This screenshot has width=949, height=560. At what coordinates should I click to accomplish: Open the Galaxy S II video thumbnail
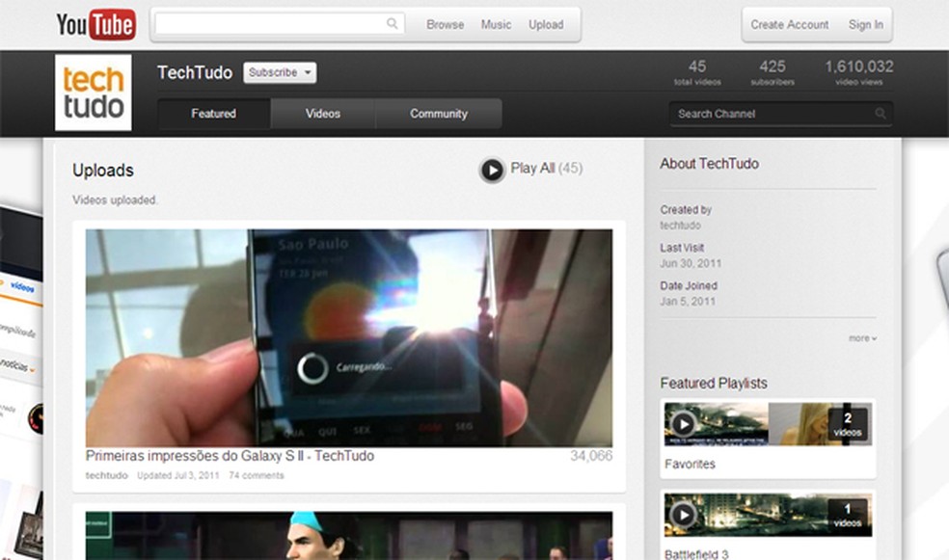(x=348, y=338)
